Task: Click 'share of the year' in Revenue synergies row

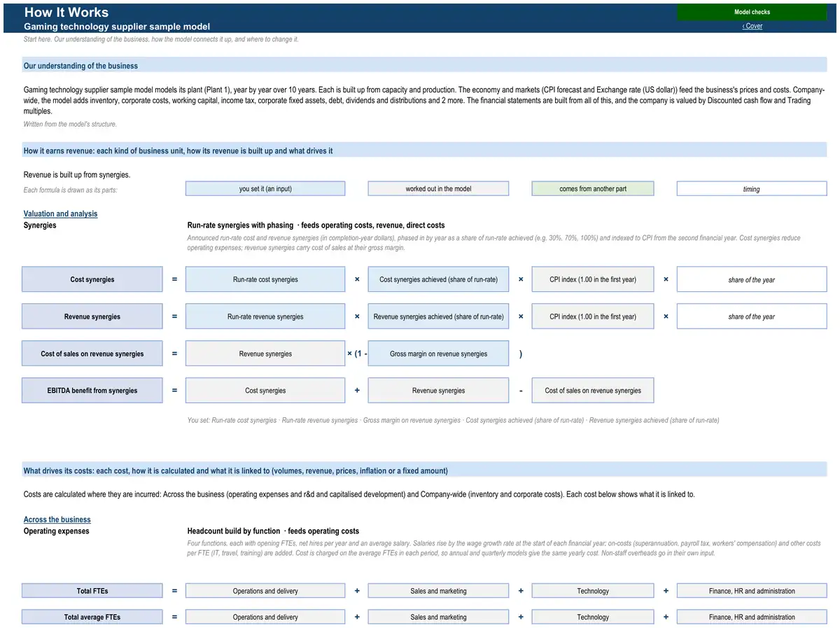Action: coord(752,316)
